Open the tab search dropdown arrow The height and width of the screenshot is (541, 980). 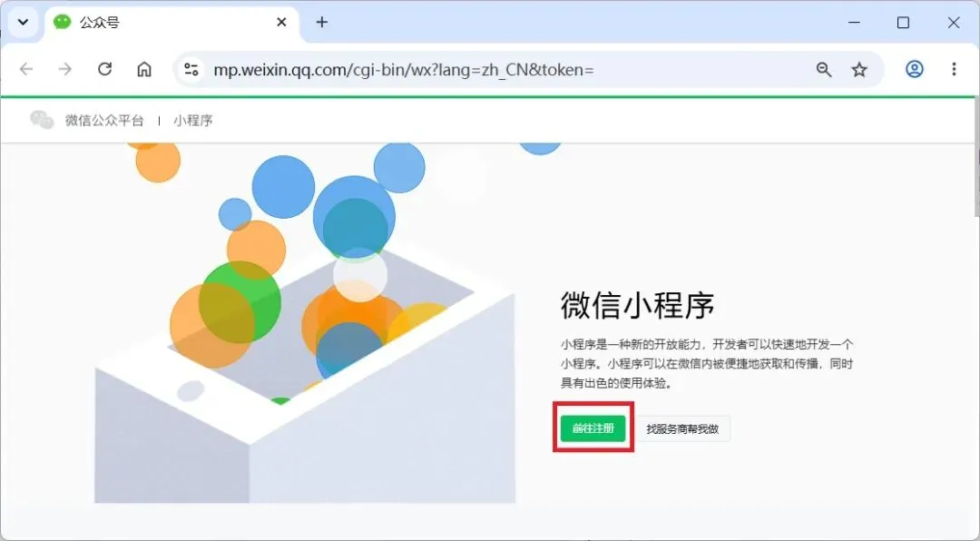pyautogui.click(x=23, y=23)
